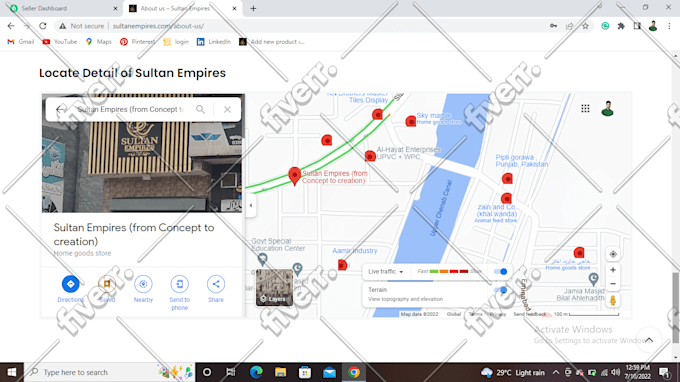Go back in the browser
This screenshot has width=680, height=382.
tap(11, 26)
